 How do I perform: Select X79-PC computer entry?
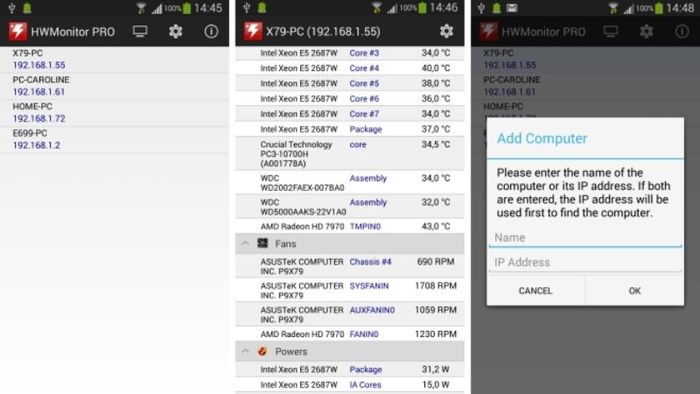pos(114,59)
